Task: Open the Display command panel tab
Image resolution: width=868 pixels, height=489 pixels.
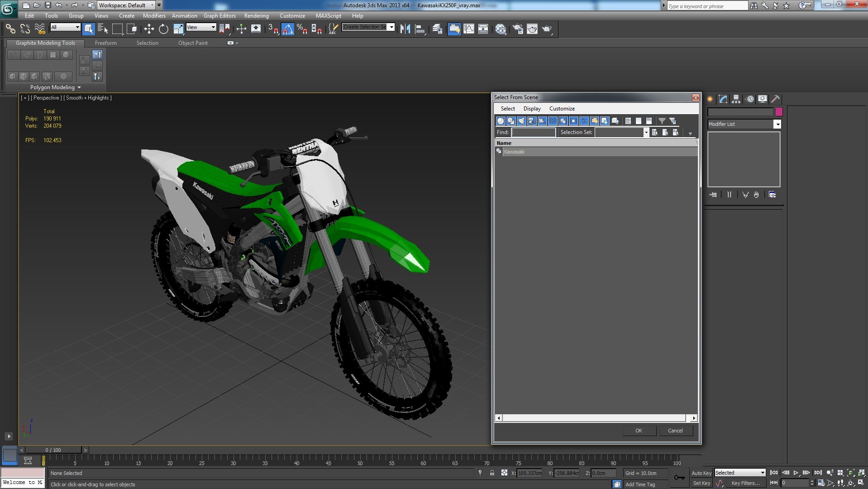Action: pyautogui.click(x=763, y=99)
